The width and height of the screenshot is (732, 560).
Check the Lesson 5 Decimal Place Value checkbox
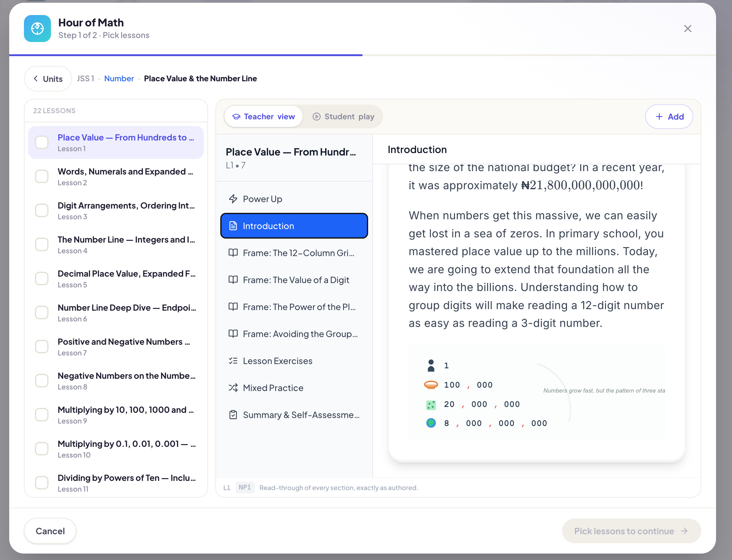[42, 278]
